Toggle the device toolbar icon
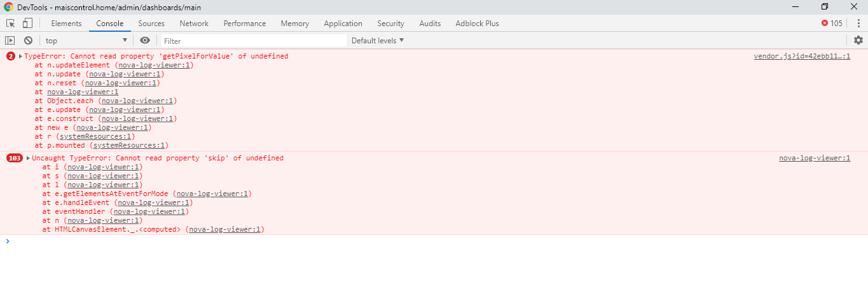 (27, 24)
